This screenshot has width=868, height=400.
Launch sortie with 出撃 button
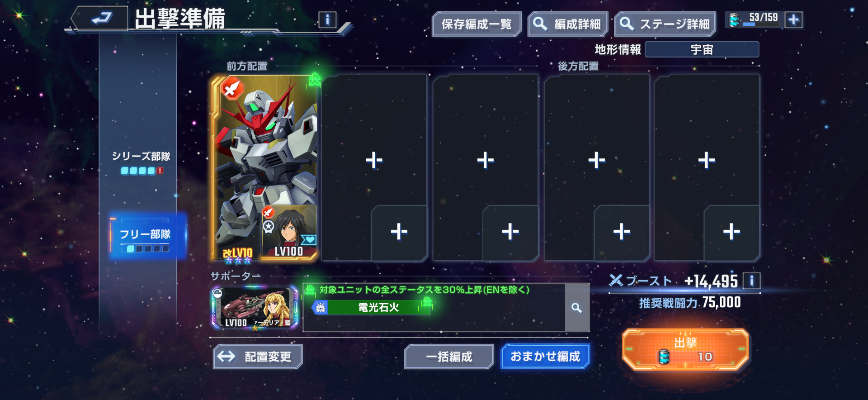point(685,349)
